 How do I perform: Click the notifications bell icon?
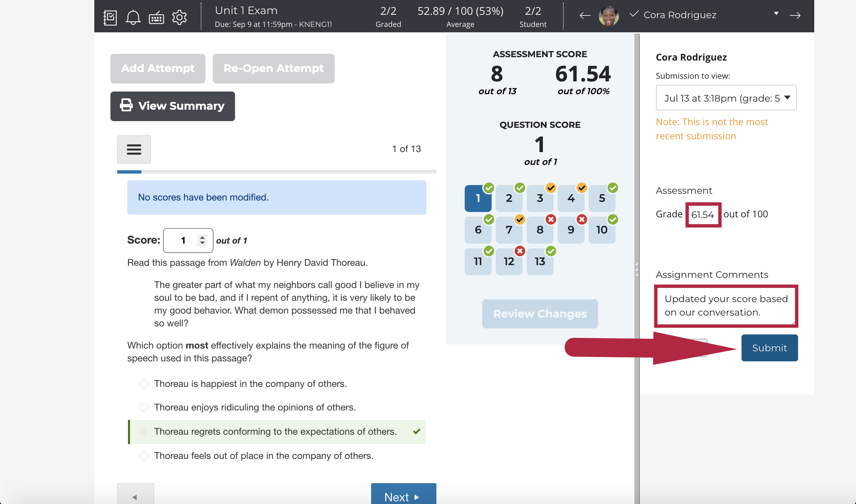(x=133, y=15)
